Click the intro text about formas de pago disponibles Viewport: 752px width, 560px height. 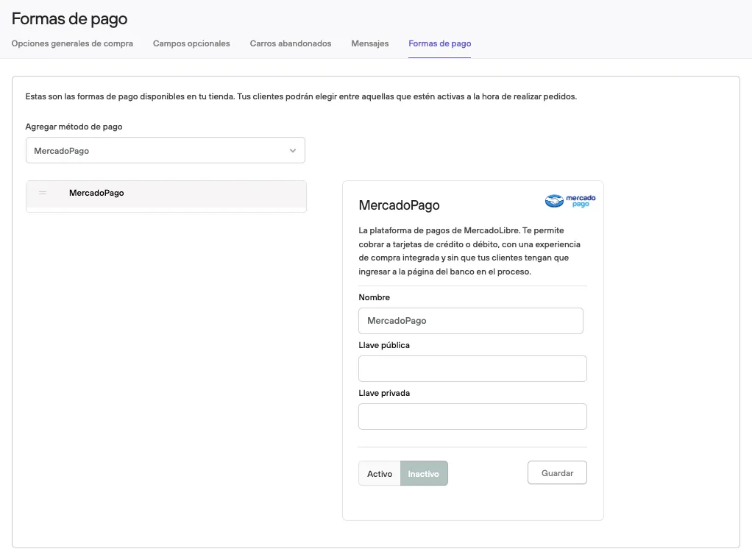tap(301, 96)
